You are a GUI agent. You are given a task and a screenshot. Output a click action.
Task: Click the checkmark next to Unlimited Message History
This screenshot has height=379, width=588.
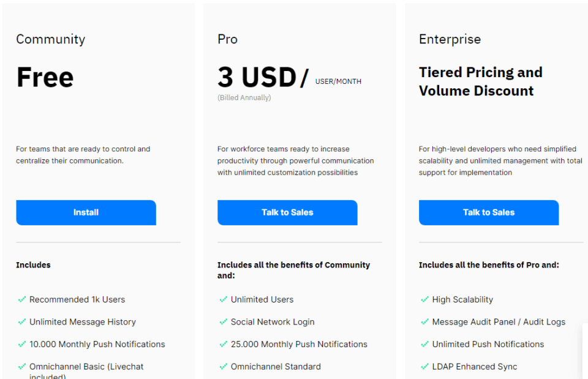pyautogui.click(x=22, y=322)
